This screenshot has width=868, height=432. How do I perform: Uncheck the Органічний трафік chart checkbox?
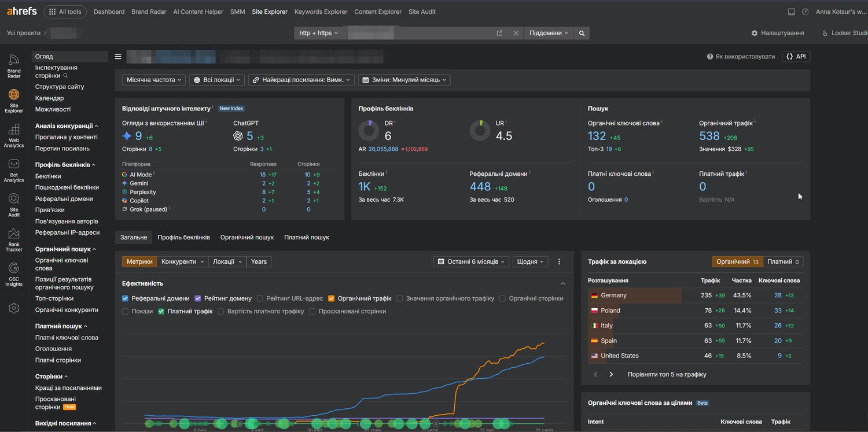click(x=332, y=298)
